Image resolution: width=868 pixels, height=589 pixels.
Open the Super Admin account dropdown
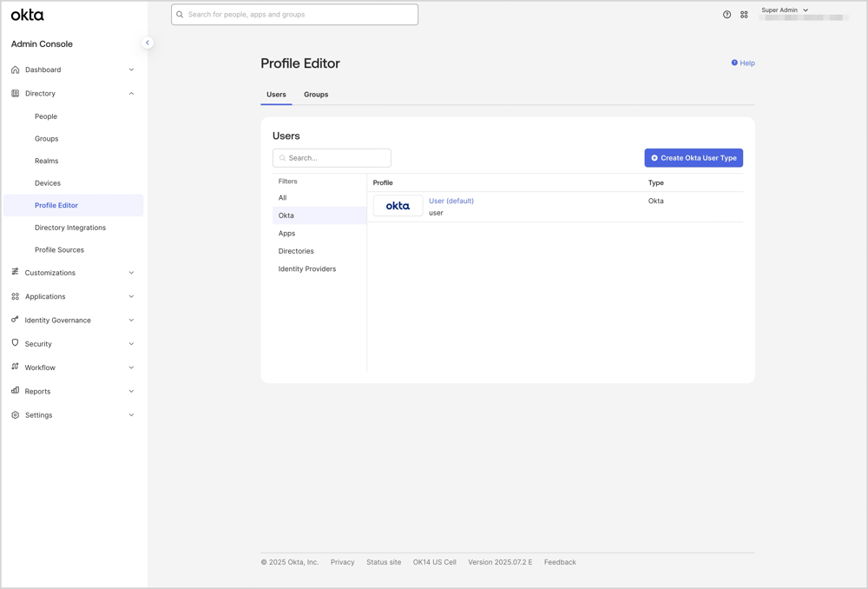point(785,10)
